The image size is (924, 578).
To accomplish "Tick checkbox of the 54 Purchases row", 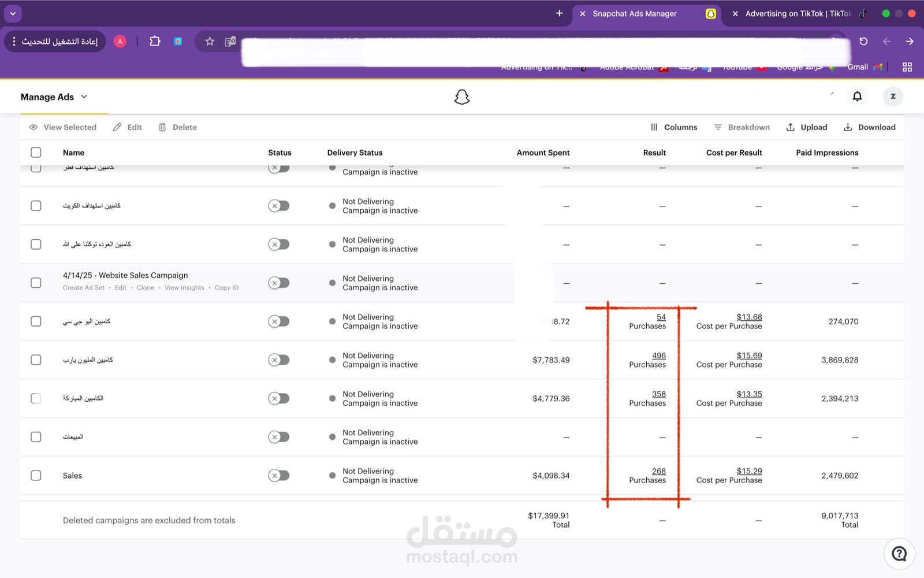I will click(x=36, y=321).
